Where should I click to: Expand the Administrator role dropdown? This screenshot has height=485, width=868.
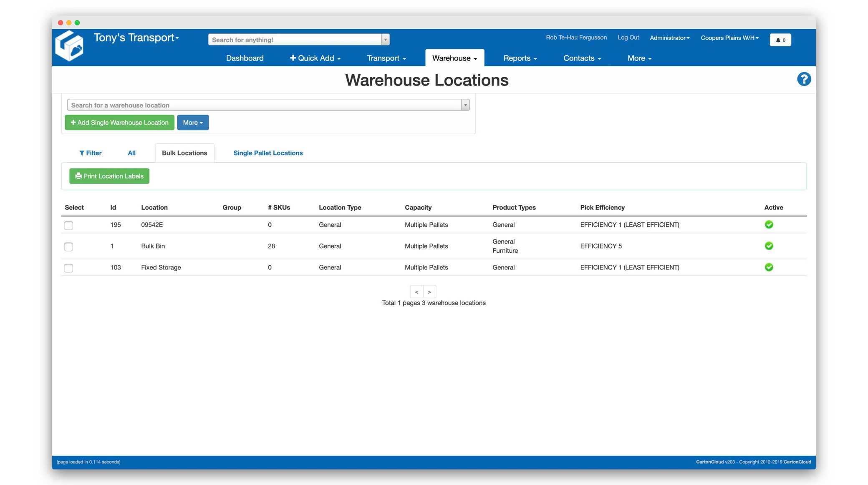669,38
